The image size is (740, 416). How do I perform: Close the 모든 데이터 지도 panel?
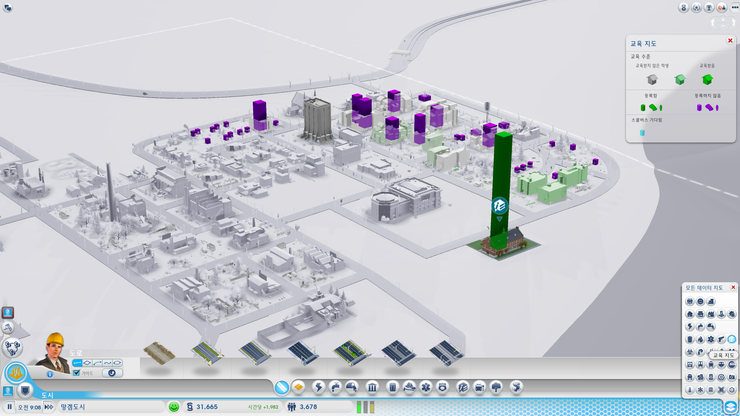pos(733,287)
